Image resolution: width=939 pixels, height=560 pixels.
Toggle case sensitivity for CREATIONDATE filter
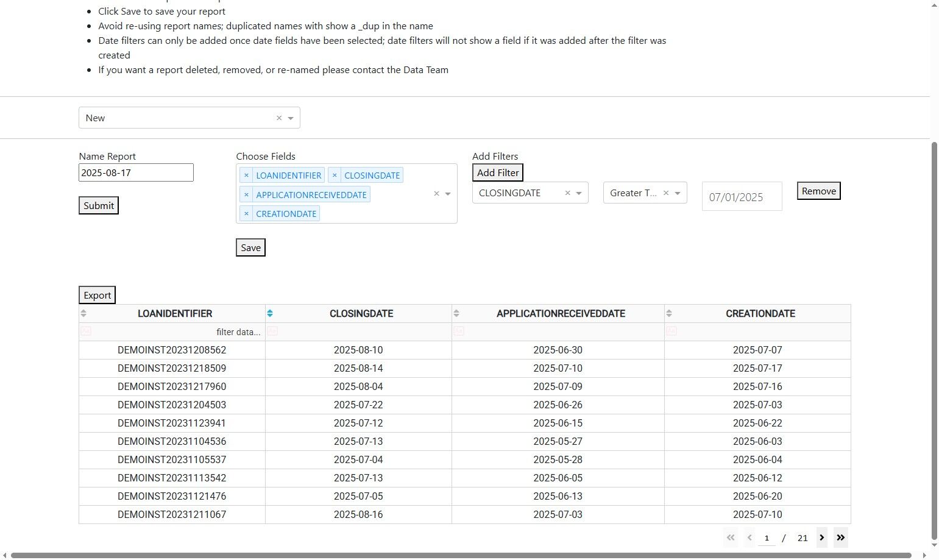671,331
